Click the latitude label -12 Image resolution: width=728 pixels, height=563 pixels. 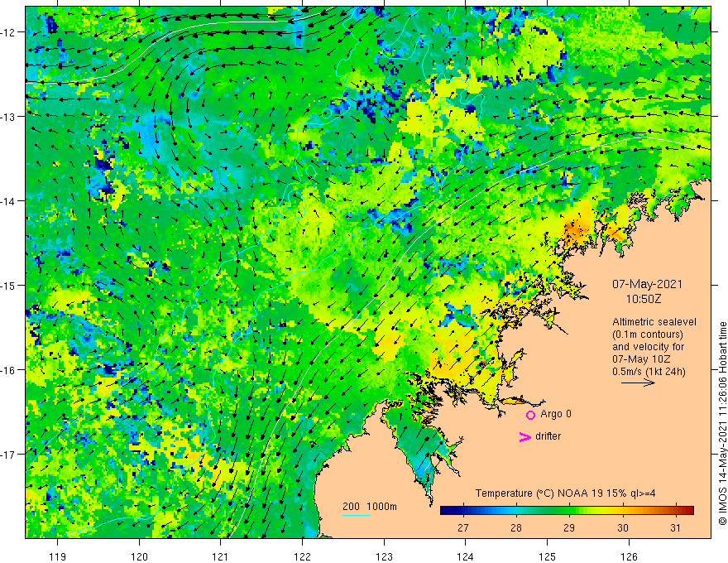point(8,32)
